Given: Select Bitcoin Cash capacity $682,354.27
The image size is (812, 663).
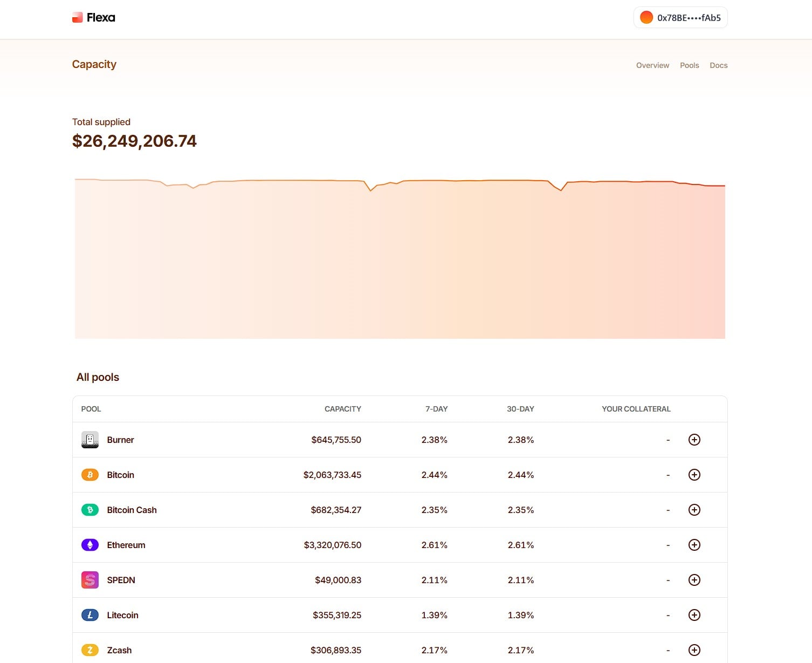Looking at the screenshot, I should (x=336, y=510).
